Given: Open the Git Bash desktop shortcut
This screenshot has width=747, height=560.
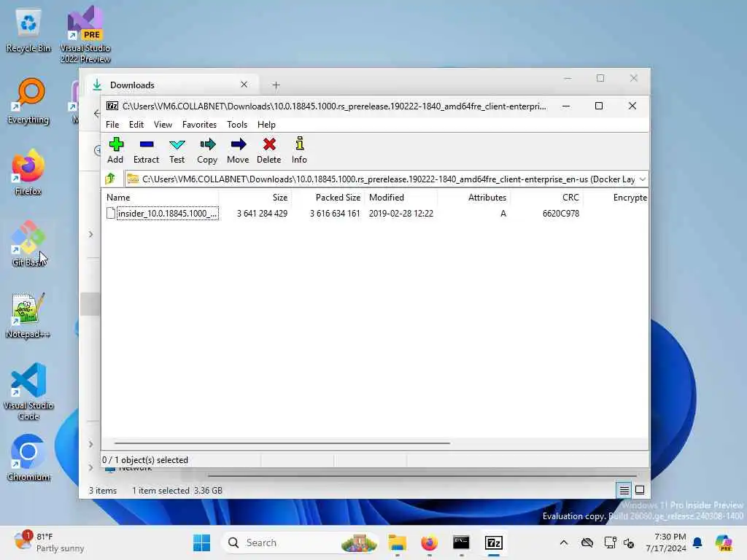Looking at the screenshot, I should 28,244.
